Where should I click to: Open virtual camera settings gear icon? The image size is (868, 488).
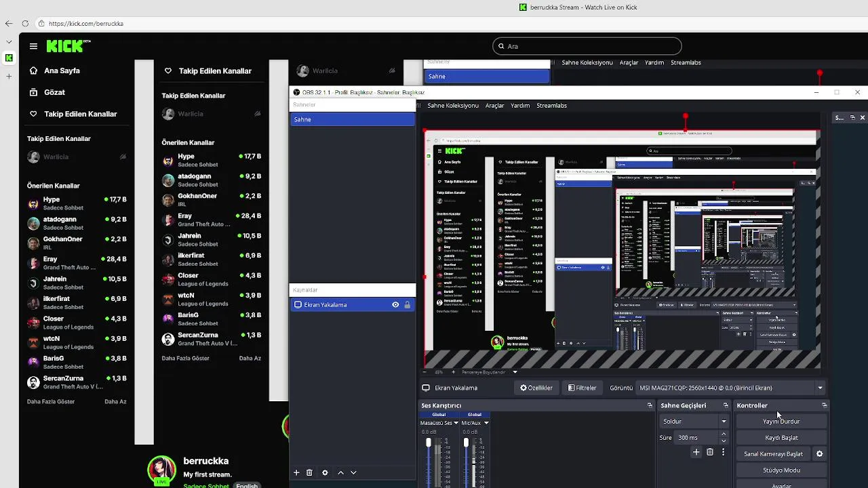coord(819,454)
